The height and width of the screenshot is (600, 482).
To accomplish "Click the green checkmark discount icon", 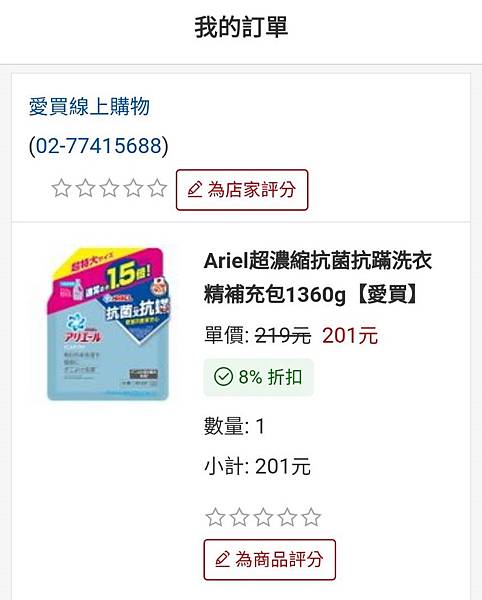I will (223, 377).
